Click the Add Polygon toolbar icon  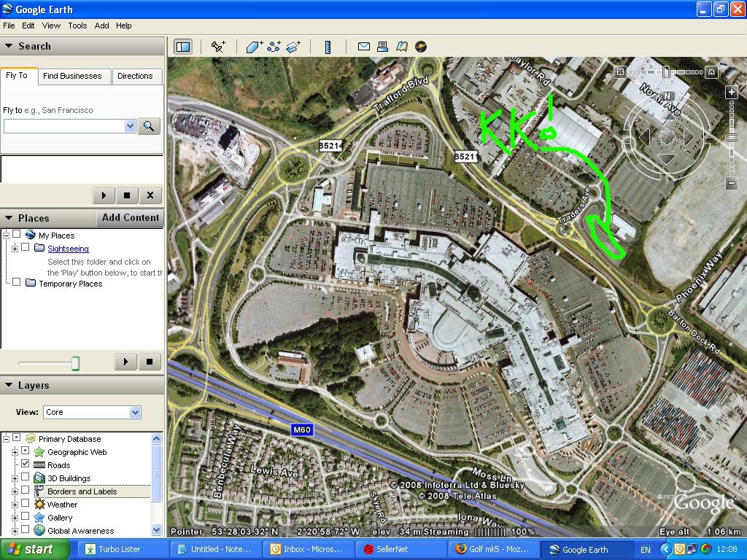[254, 47]
